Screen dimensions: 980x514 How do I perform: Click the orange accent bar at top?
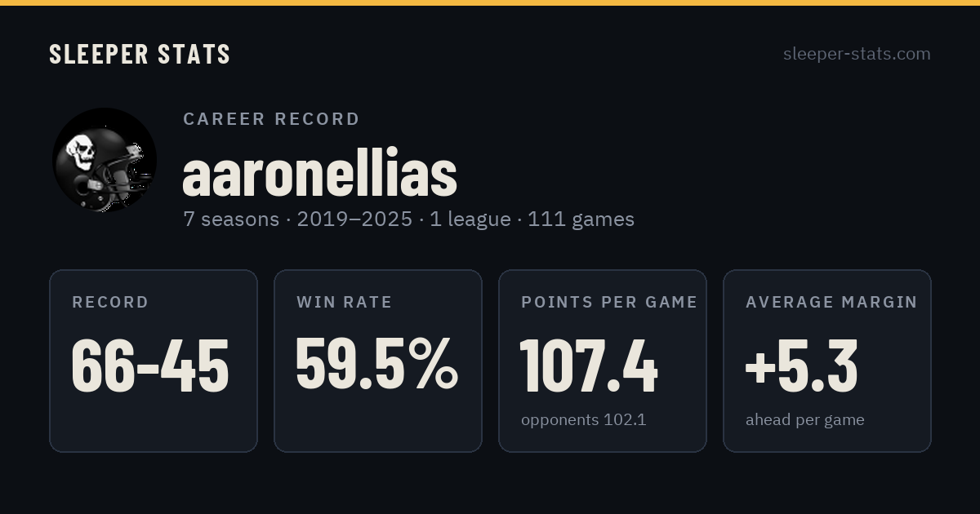click(x=490, y=2)
